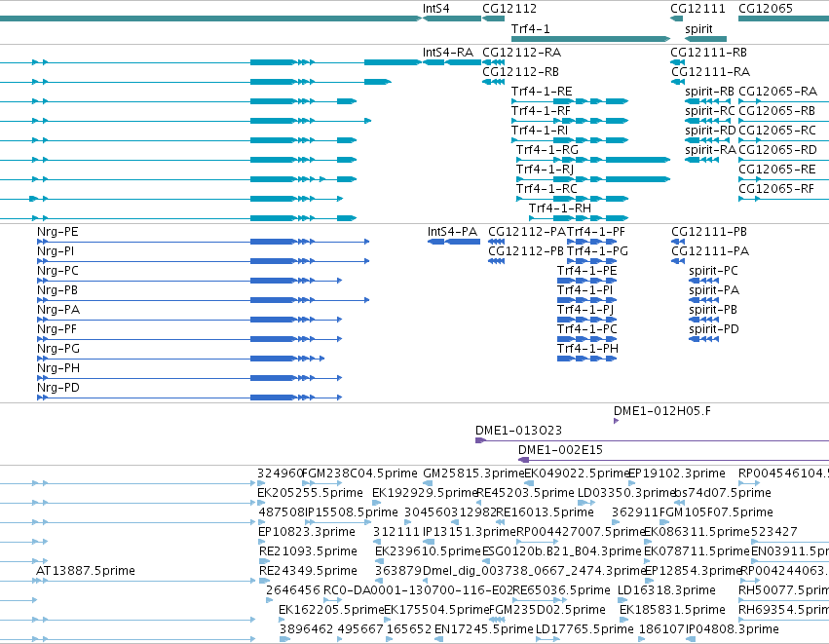Select transcript CG12112-RB

(x=520, y=72)
